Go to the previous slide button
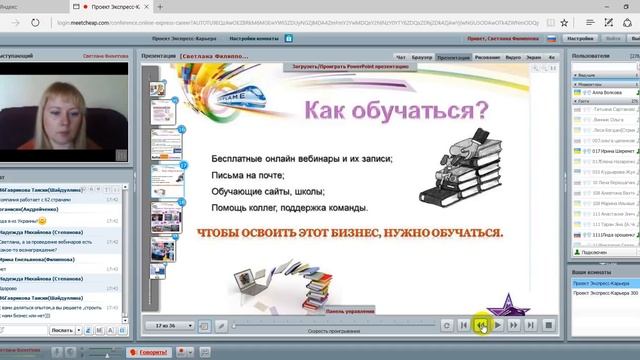640x360 pixels. (x=481, y=325)
